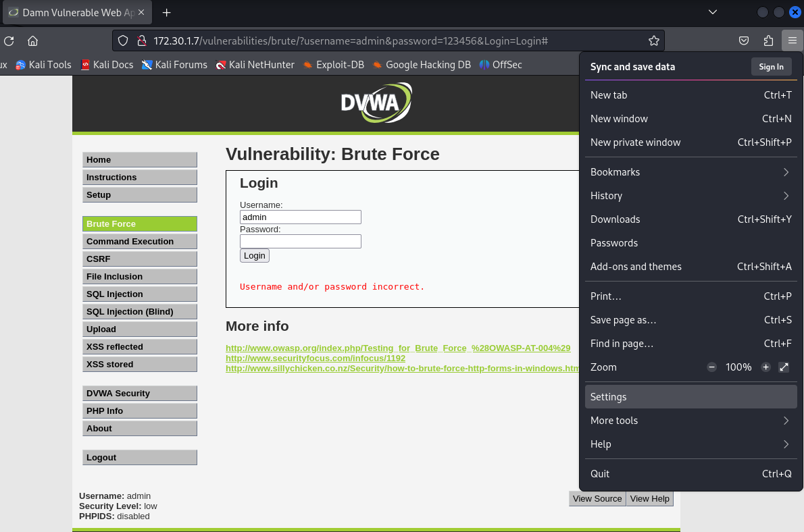The height and width of the screenshot is (532, 804).
Task: Open the CSRF page
Action: point(139,259)
